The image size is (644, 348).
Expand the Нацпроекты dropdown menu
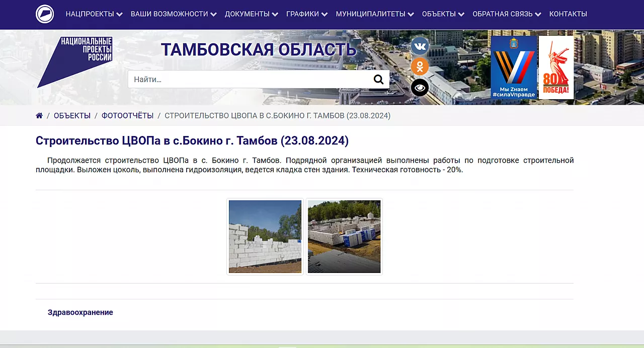(94, 14)
